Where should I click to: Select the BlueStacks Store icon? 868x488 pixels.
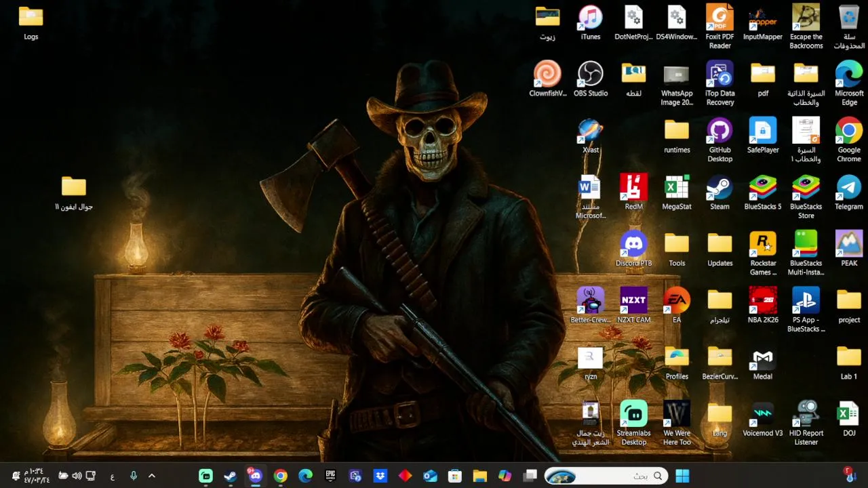[806, 197]
